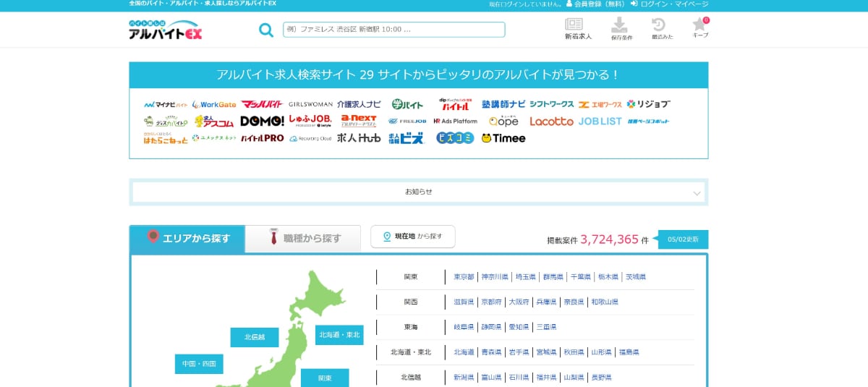Screen dimensions: 868x387
Task: Click the 工場ワークス logo
Action: [x=600, y=104]
